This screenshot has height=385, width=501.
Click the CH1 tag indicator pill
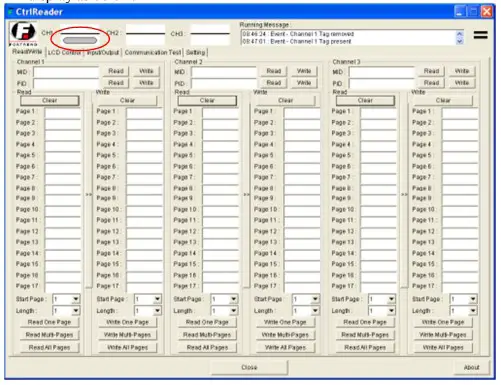coord(80,41)
